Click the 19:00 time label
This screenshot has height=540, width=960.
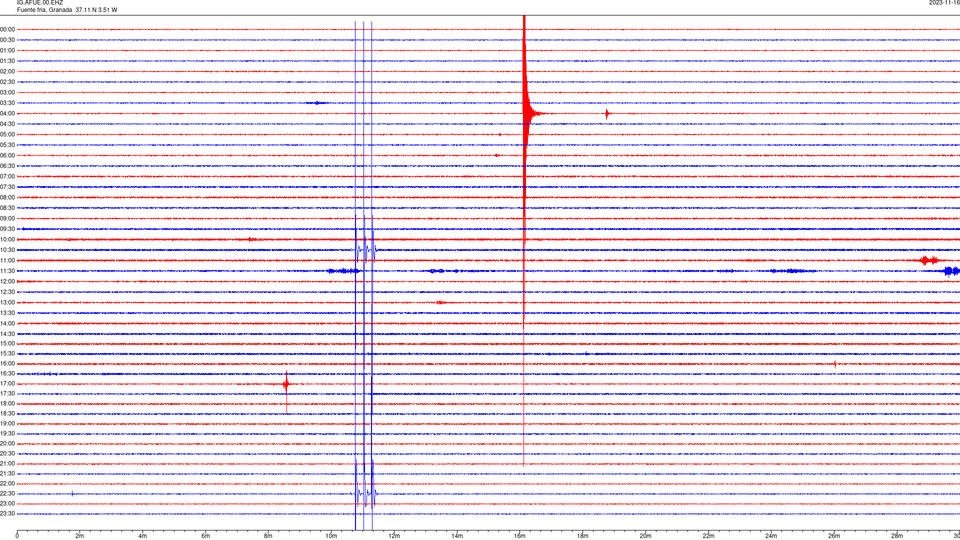click(8, 424)
